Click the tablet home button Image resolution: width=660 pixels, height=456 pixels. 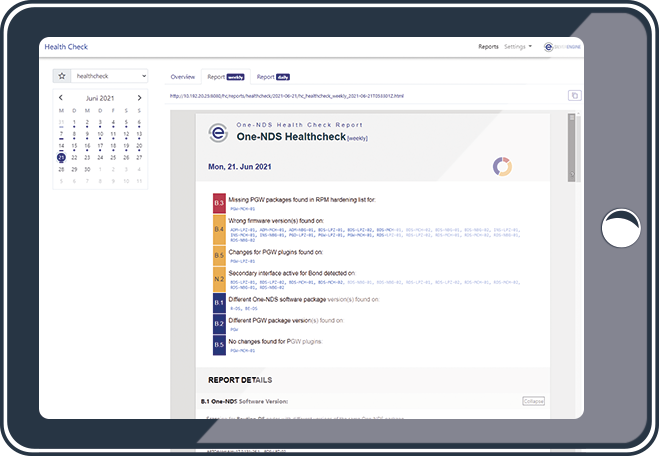pyautogui.click(x=621, y=228)
